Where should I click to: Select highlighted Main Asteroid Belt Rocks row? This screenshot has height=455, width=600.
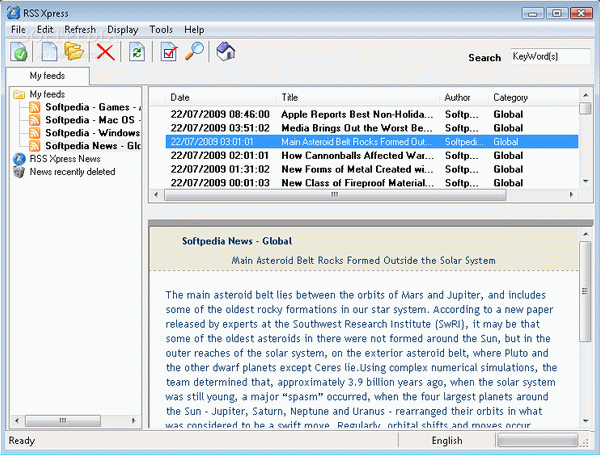click(x=372, y=142)
